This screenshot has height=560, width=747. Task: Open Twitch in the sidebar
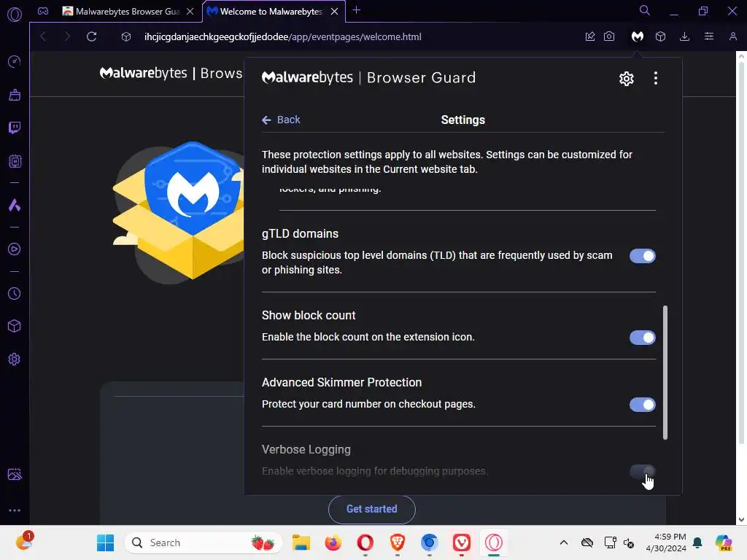click(x=15, y=128)
